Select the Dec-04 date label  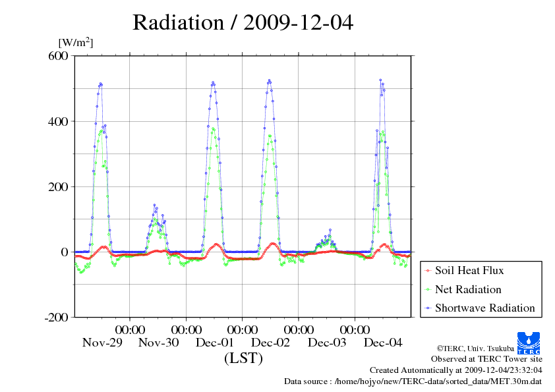[x=383, y=343]
